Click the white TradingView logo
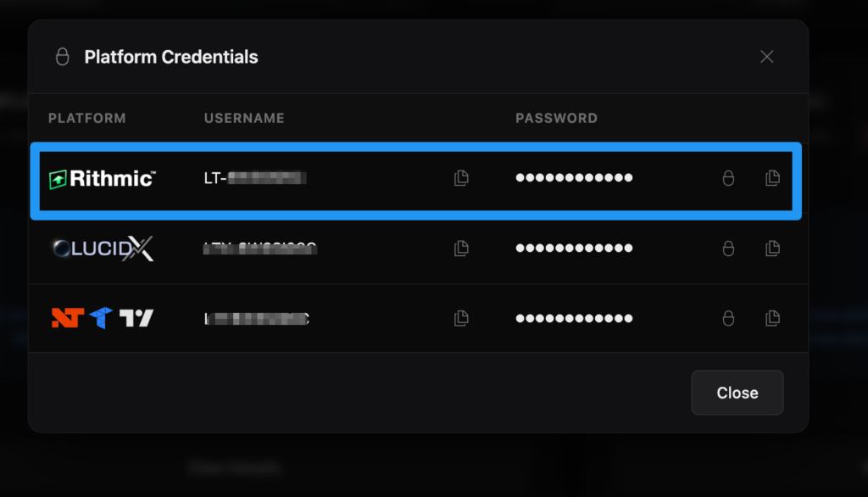868x497 pixels. point(136,318)
